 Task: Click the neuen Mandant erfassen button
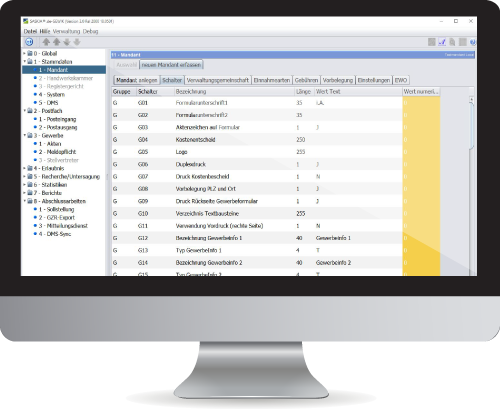[171, 65]
